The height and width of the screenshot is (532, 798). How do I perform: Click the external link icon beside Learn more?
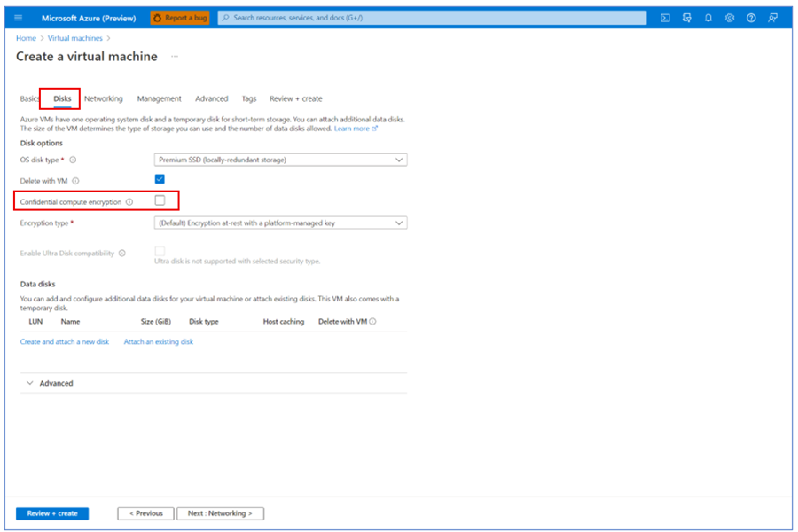(x=374, y=129)
